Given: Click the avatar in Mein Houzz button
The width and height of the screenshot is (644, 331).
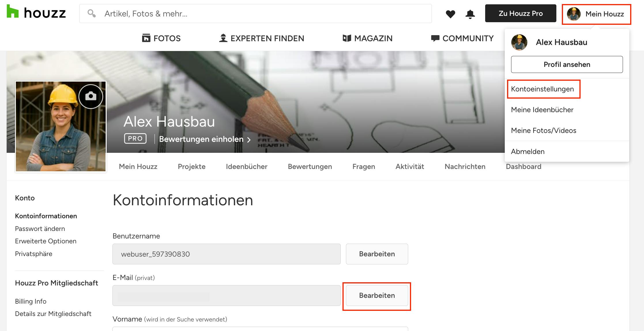Looking at the screenshot, I should pos(574,14).
